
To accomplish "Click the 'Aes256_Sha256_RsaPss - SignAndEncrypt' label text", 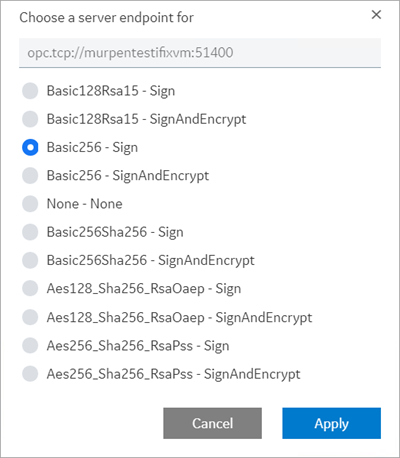I will coord(173,374).
